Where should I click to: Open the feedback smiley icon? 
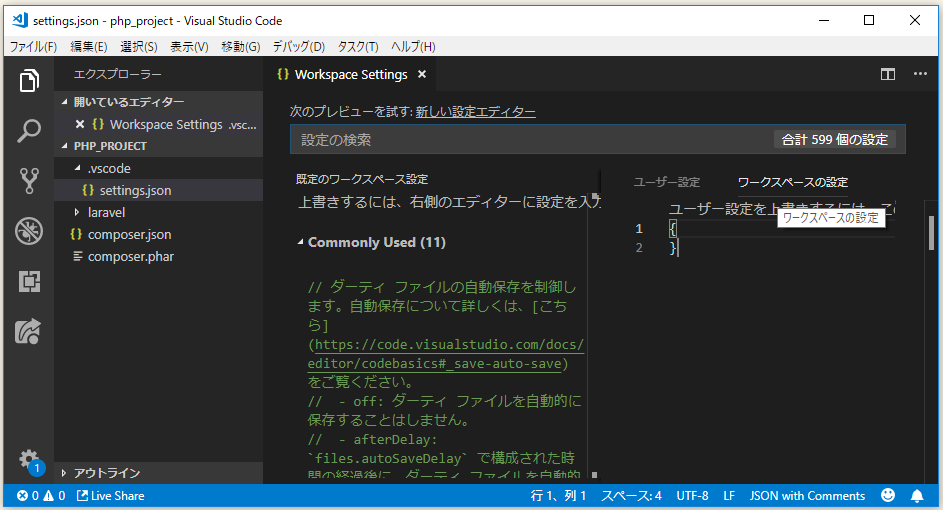tap(888, 495)
